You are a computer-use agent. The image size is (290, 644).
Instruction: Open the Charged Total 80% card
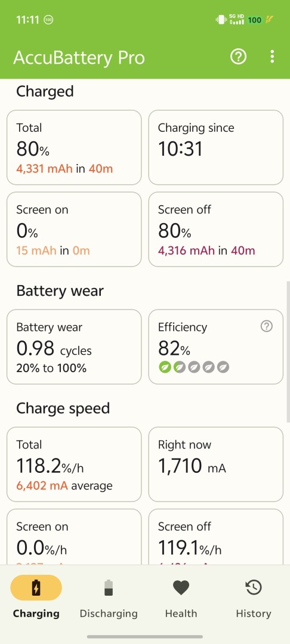pyautogui.click(x=75, y=147)
